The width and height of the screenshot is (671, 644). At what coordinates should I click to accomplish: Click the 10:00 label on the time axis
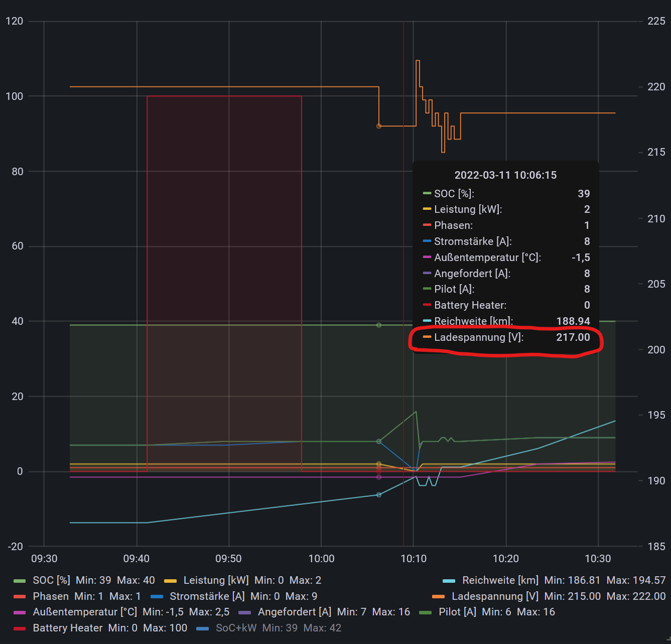click(321, 559)
